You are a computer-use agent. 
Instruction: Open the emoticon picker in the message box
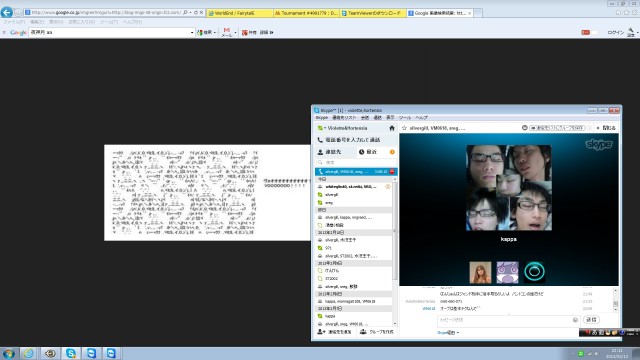pos(575,320)
